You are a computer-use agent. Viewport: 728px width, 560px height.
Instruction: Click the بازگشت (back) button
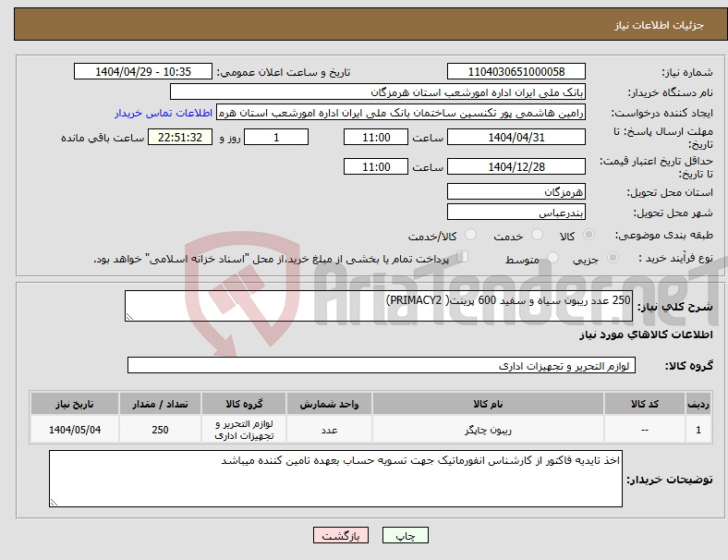pyautogui.click(x=341, y=535)
